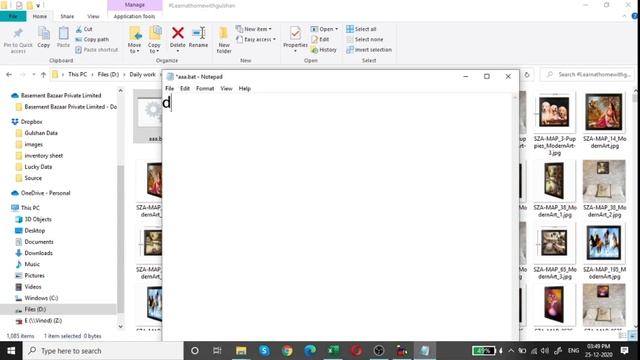This screenshot has height=360, width=640.
Task: Select Files (D:) drive in sidebar
Action: (x=35, y=309)
